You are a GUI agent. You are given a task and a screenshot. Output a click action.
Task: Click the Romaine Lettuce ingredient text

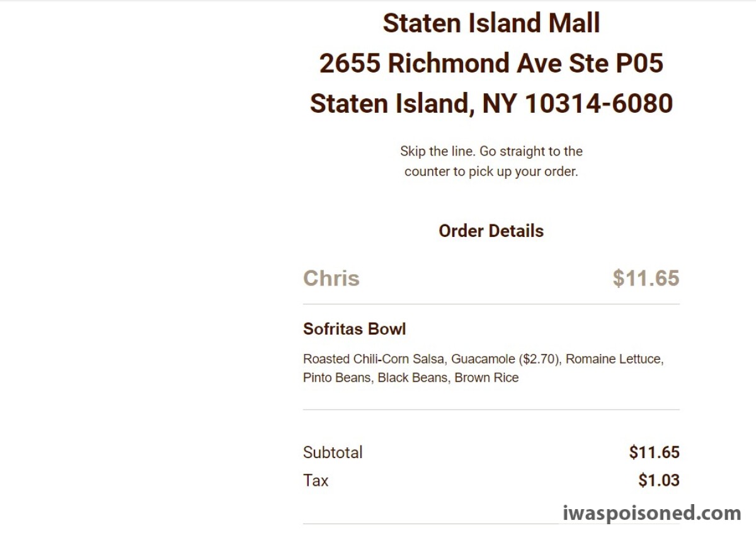615,359
